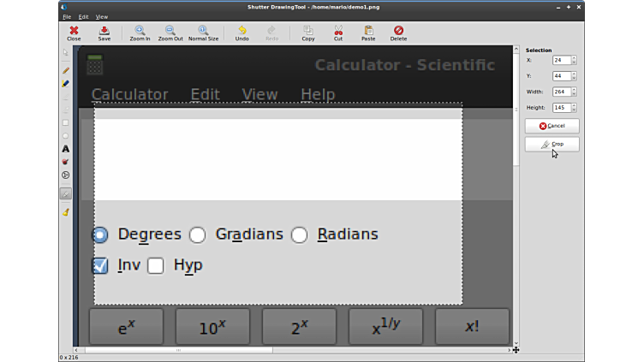Zoom In on the image
This screenshot has height=362, width=644.
pyautogui.click(x=140, y=33)
